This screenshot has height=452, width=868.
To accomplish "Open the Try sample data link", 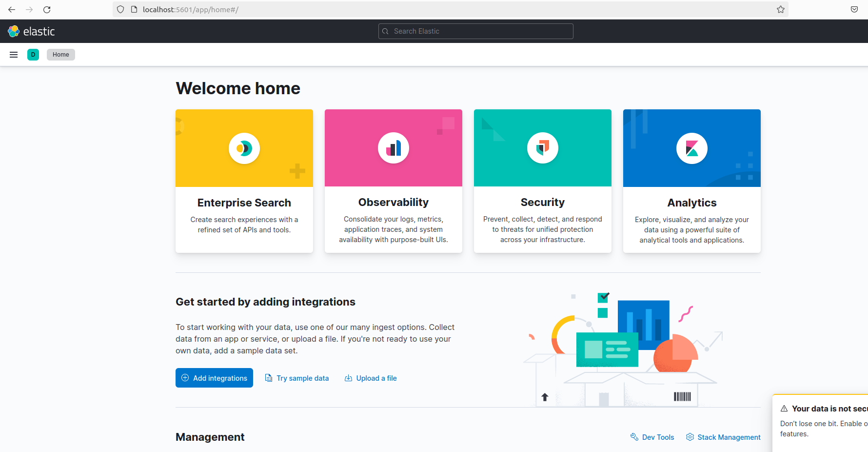I will click(302, 378).
